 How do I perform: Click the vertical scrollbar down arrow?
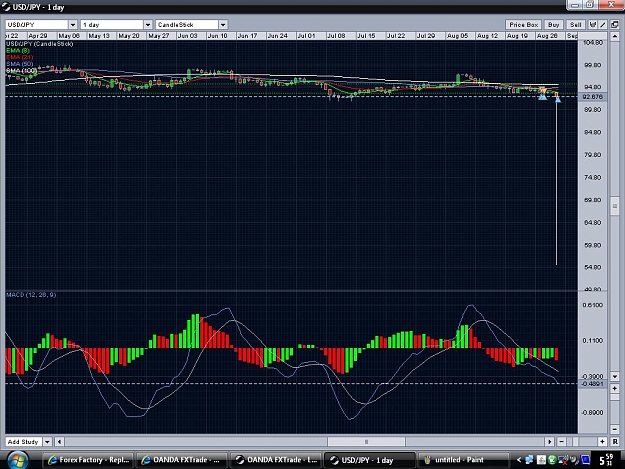tap(615, 376)
